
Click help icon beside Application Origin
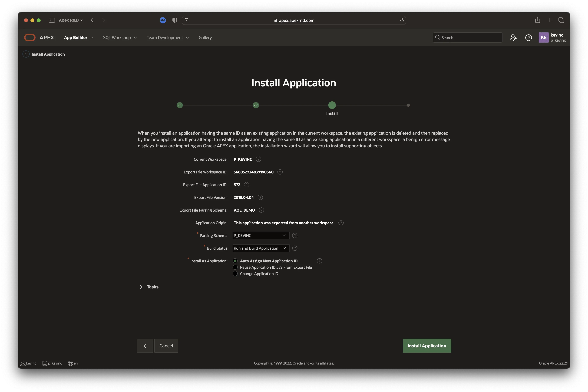[341, 223]
